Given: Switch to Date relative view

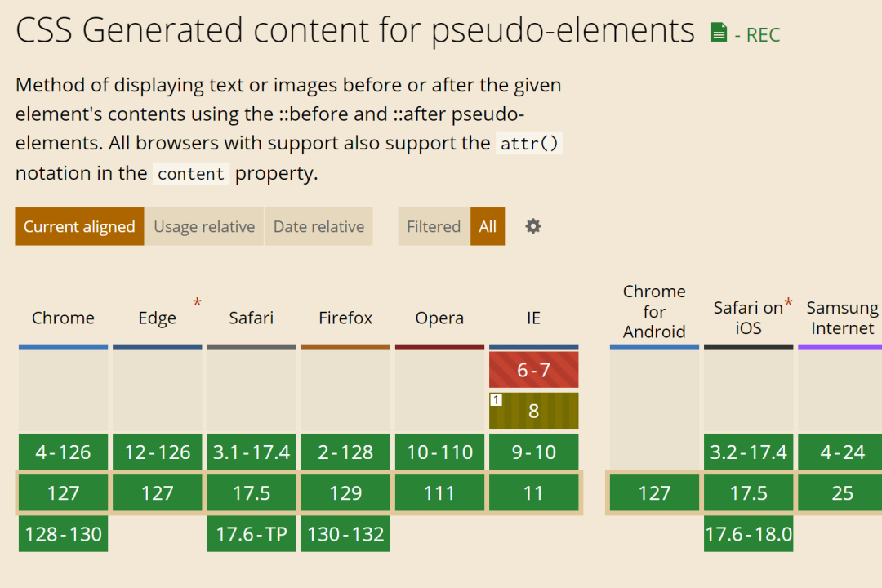Looking at the screenshot, I should coord(318,226).
